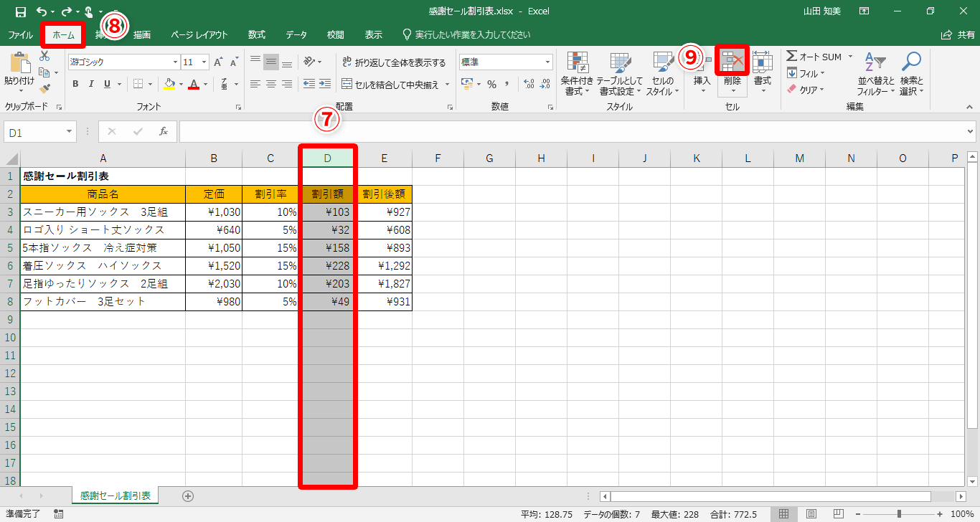Switch to Page Layout view in status bar
Screen dimensions: 980x522
click(811, 513)
